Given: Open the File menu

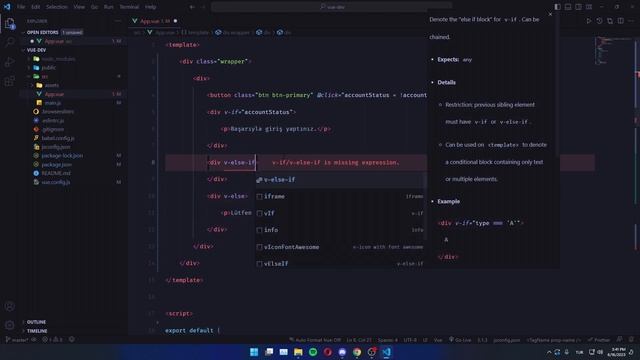Looking at the screenshot, I should 21,7.
